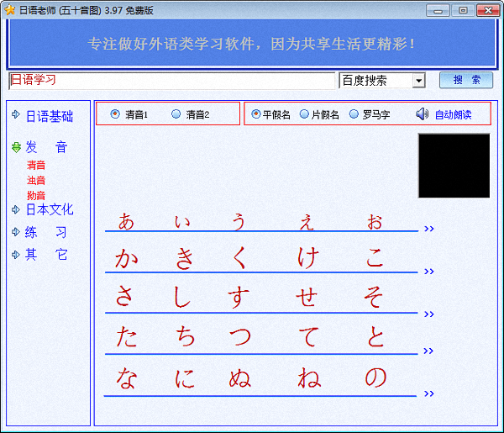Switch to 片假名 katakana display
Image resolution: width=504 pixels, height=433 pixels.
pyautogui.click(x=304, y=114)
